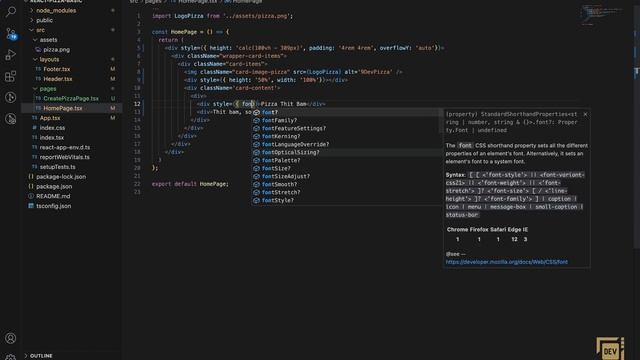Expand the node_modules folder
This screenshot has width=640, height=360.
pos(31,10)
